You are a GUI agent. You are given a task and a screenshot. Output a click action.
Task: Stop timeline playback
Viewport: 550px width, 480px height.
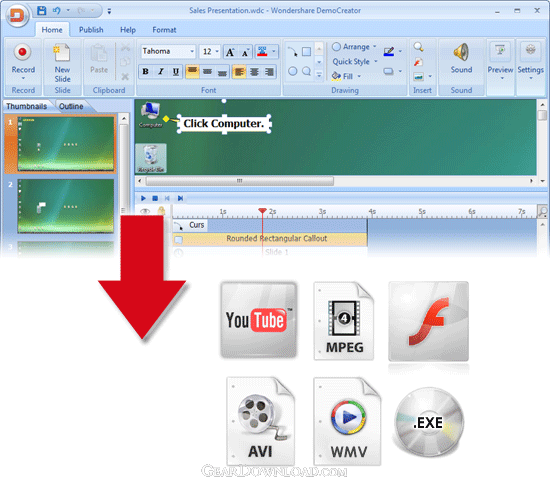155,198
